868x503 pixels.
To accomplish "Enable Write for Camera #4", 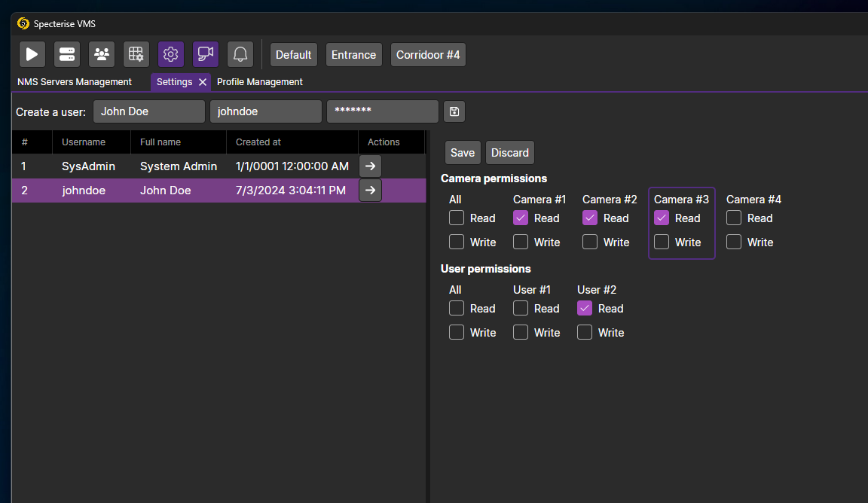I will pyautogui.click(x=734, y=242).
